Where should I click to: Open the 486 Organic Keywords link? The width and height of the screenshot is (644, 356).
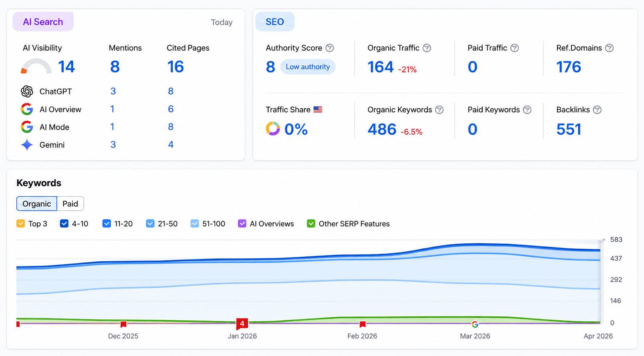coord(382,129)
